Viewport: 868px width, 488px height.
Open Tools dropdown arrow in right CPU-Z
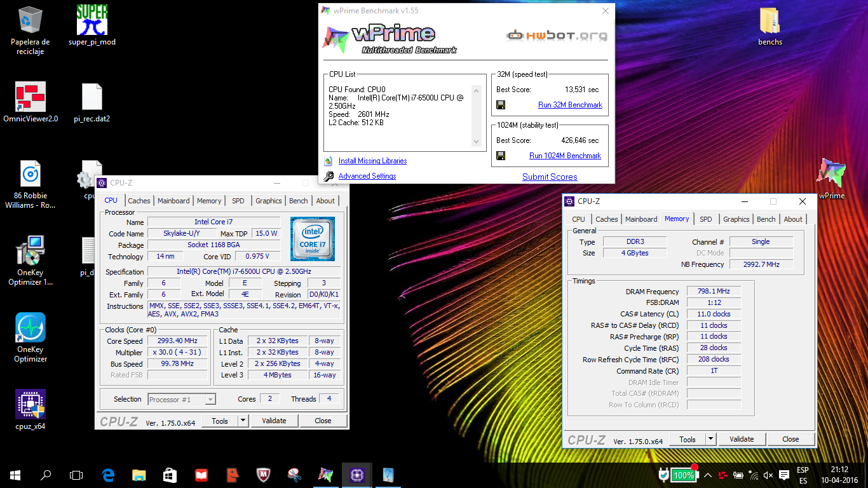[x=711, y=439]
